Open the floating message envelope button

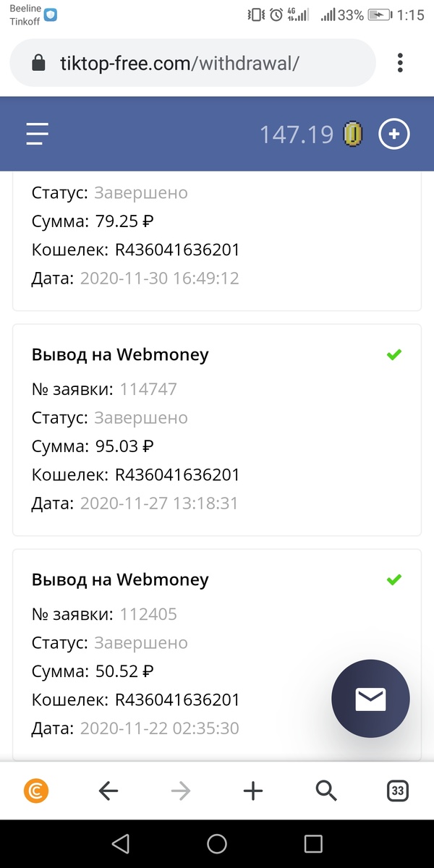[x=370, y=699]
